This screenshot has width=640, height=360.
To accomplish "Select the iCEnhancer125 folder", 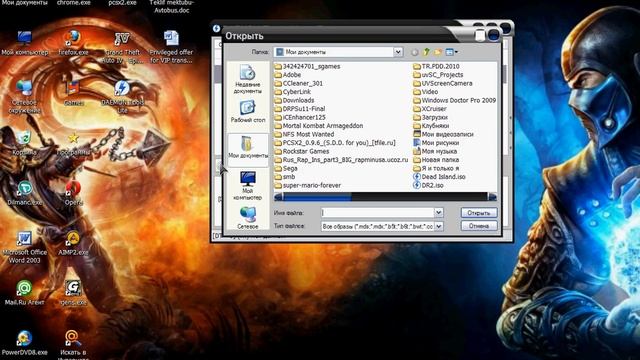I will click(300, 117).
